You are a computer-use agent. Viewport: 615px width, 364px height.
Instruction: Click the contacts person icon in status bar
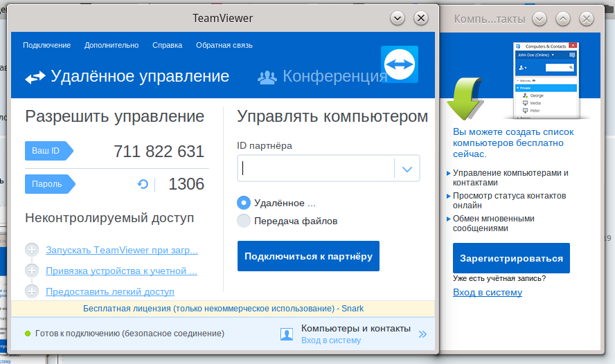tap(287, 334)
